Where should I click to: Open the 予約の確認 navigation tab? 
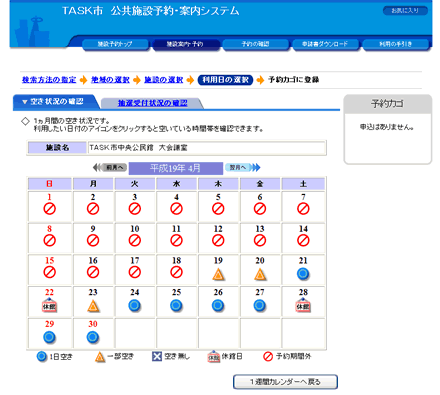tap(255, 44)
